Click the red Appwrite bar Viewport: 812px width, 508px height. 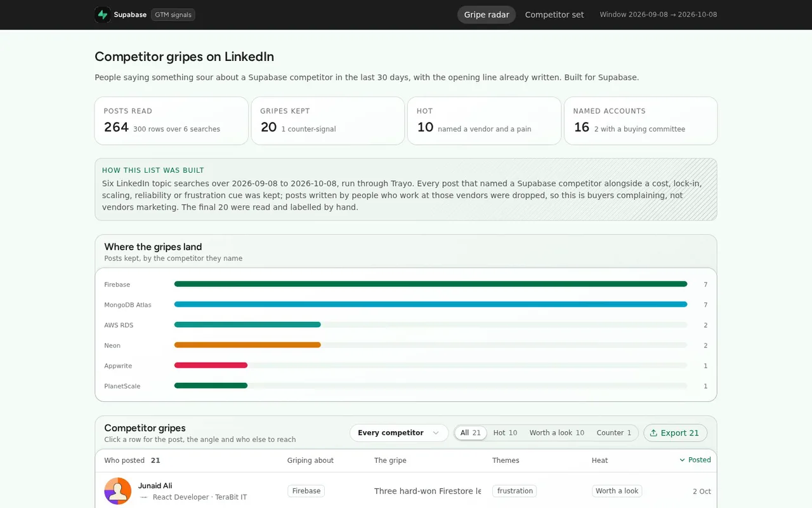(211, 366)
